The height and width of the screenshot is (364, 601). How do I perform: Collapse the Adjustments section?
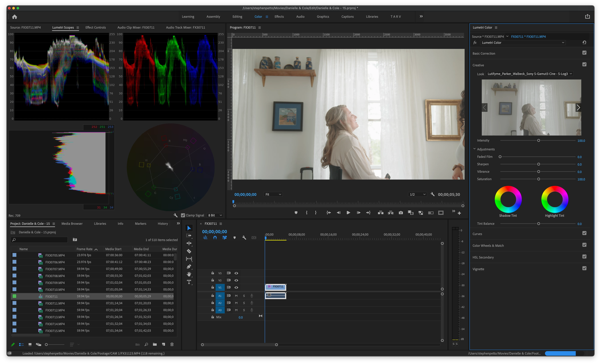click(x=474, y=149)
